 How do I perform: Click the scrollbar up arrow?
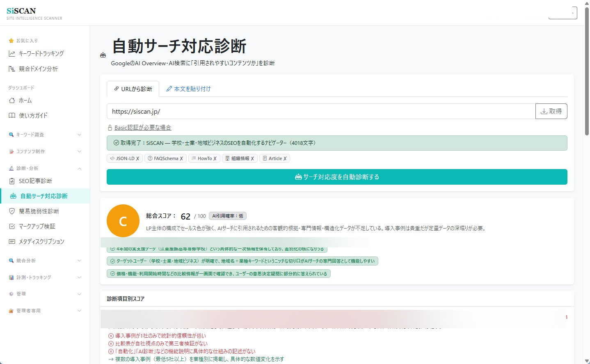click(x=587, y=3)
